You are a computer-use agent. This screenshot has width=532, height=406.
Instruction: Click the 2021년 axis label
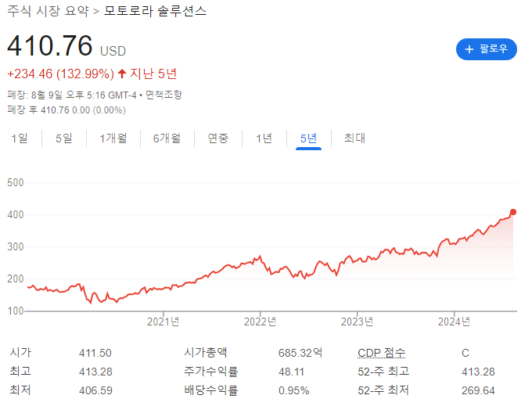[164, 322]
